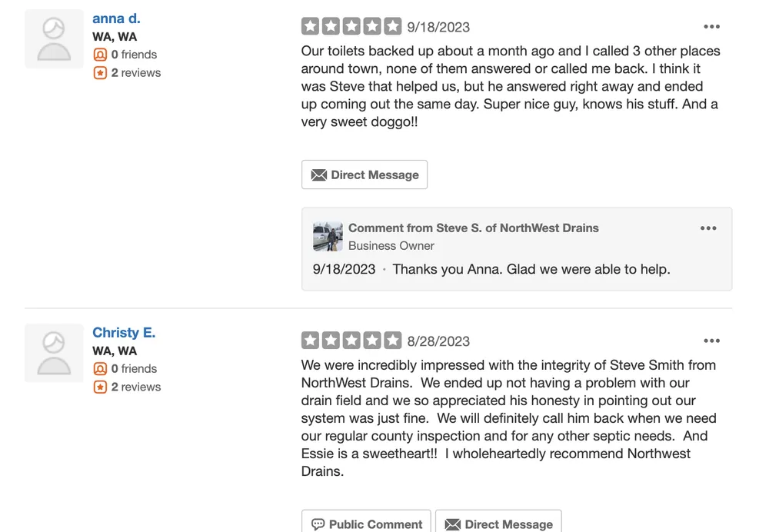
Task: Click Steve S. business owner photo
Action: point(328,237)
